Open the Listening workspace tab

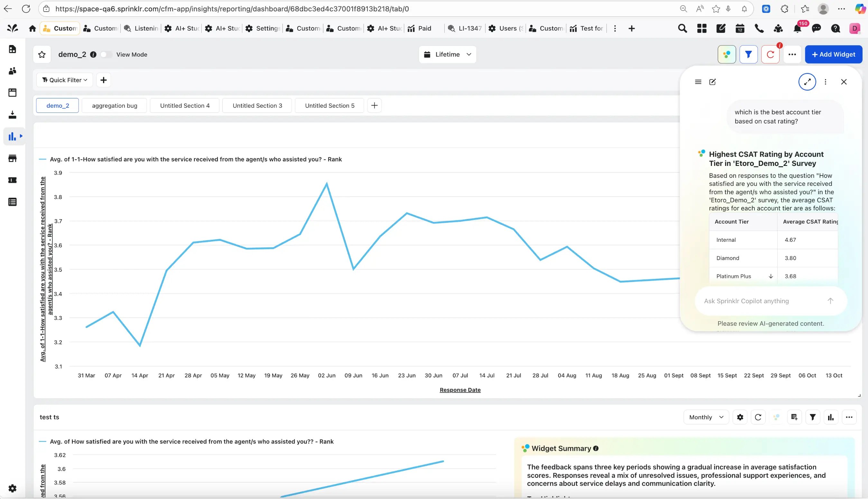click(x=141, y=28)
